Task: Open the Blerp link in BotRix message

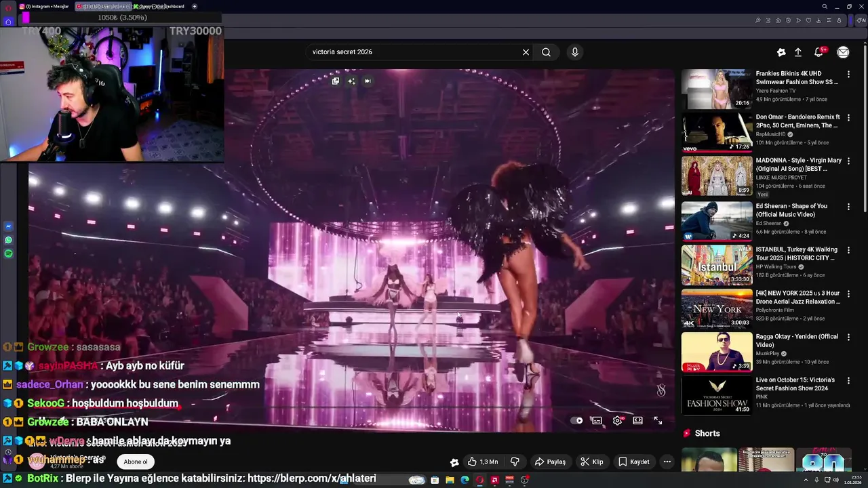Action: point(312,479)
